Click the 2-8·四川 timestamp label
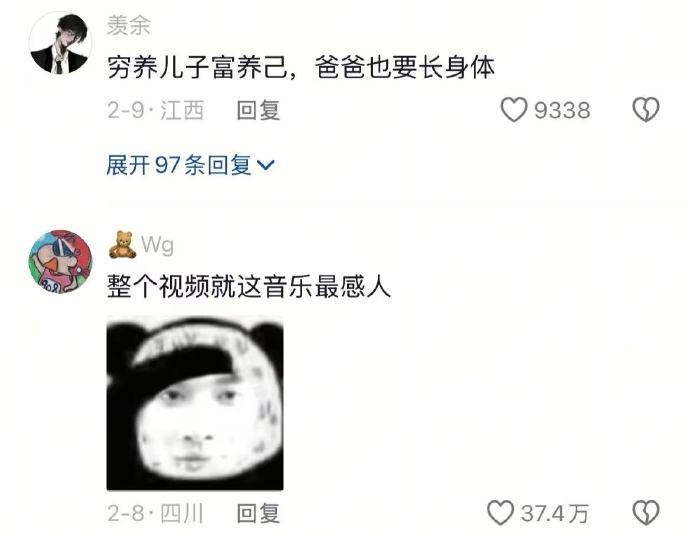The width and height of the screenshot is (690, 538). click(156, 513)
